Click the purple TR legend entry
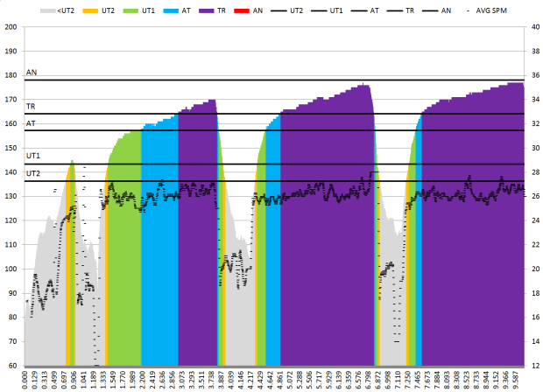The width and height of the screenshot is (543, 392). (x=215, y=9)
